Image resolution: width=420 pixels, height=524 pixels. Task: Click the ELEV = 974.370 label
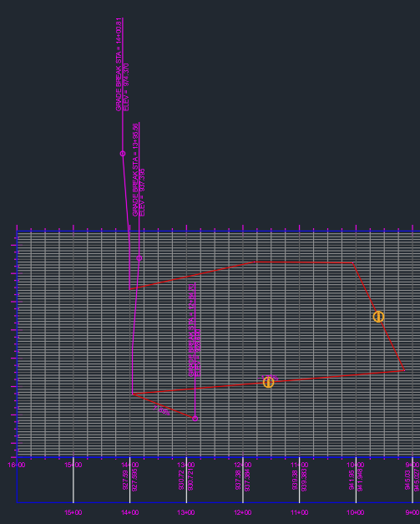(x=126, y=87)
